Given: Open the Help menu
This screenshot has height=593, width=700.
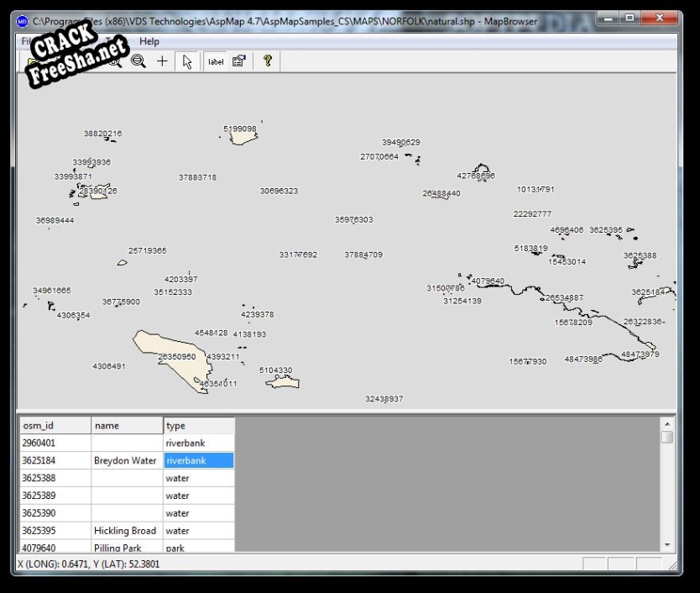Looking at the screenshot, I should point(149,41).
